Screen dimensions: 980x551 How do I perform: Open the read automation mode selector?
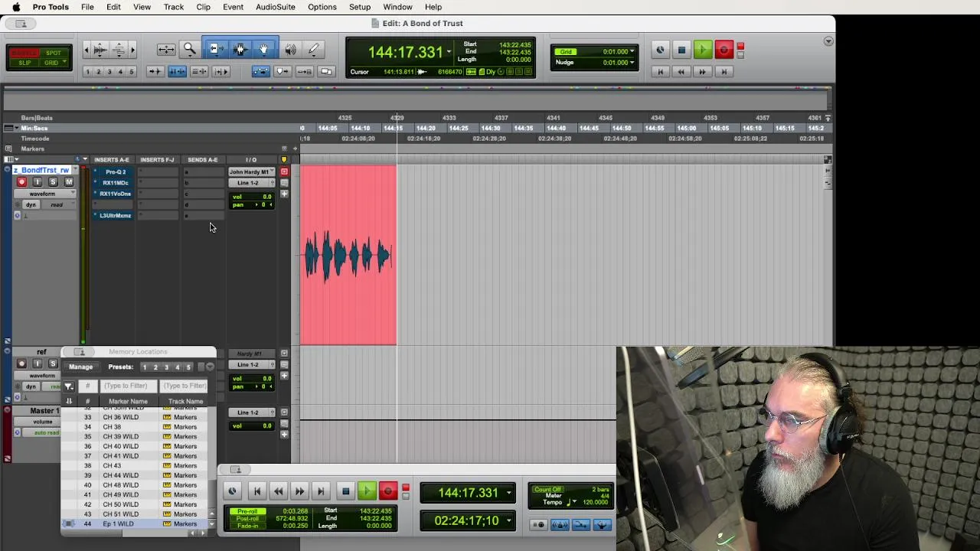coord(57,205)
